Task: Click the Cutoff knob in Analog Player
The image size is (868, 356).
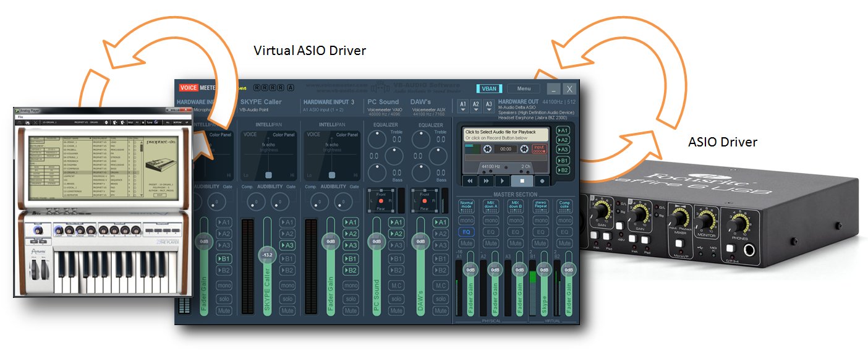Action: [58, 232]
